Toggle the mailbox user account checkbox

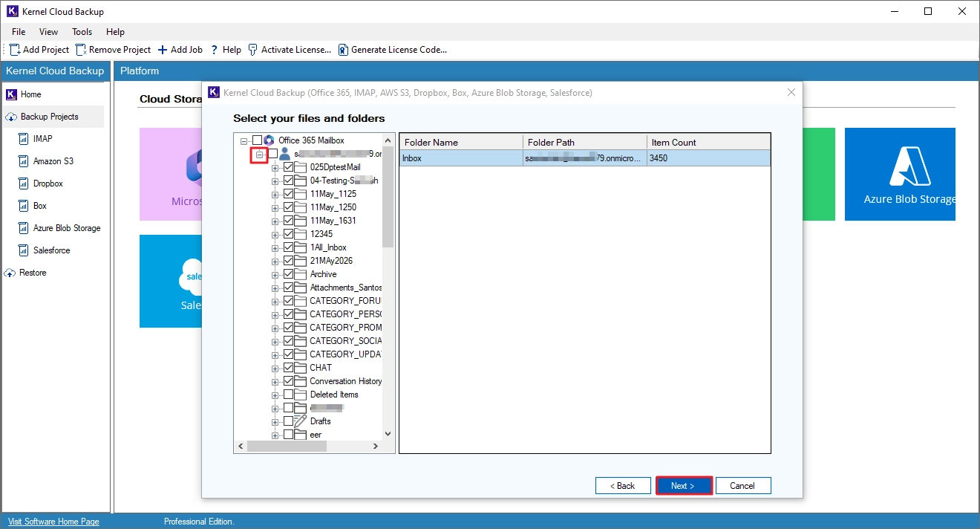272,154
